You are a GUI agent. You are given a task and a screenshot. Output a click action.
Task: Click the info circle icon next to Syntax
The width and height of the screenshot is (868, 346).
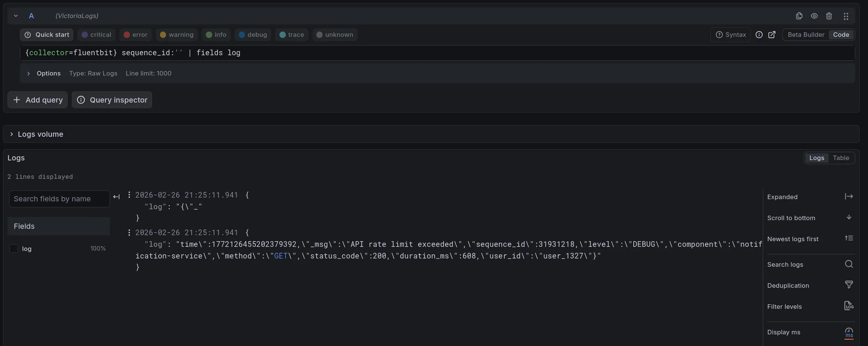tap(759, 35)
